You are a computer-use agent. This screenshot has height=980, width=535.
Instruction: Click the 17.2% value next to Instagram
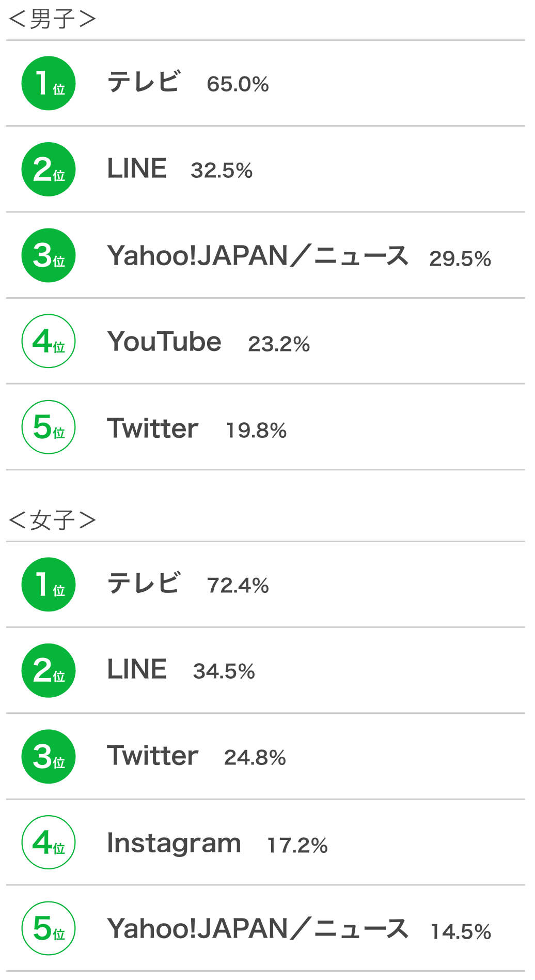[297, 846]
